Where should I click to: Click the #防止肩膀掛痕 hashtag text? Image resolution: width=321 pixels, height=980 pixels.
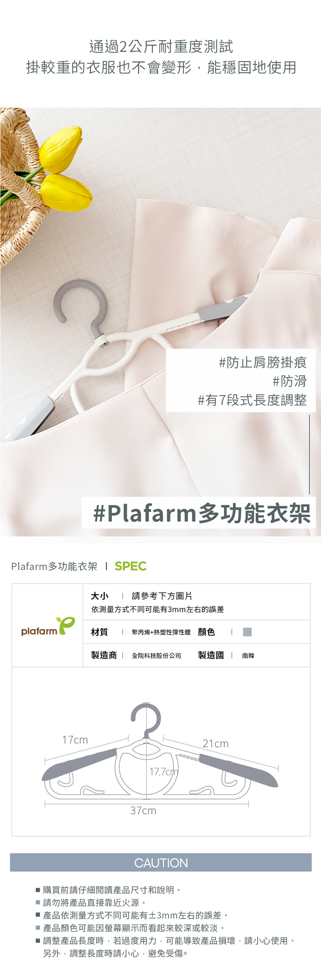pyautogui.click(x=263, y=362)
